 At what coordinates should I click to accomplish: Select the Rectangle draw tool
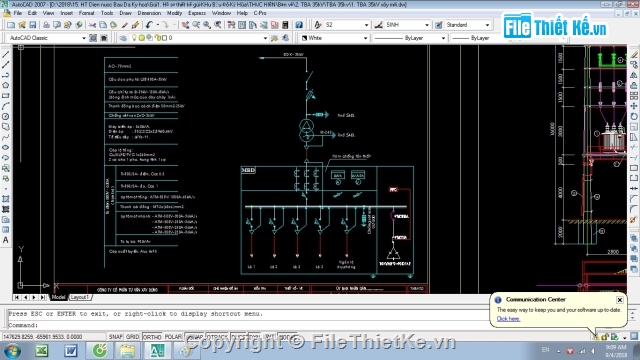coord(6,96)
